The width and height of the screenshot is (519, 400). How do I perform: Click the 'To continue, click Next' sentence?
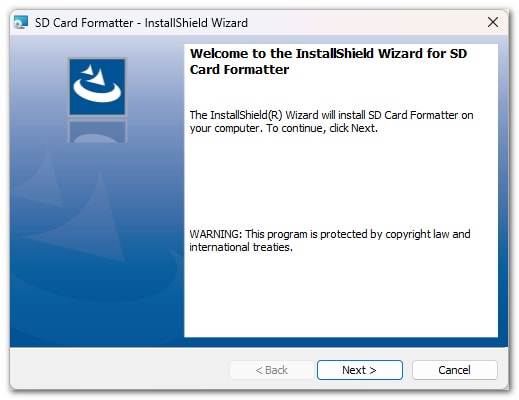(322, 128)
